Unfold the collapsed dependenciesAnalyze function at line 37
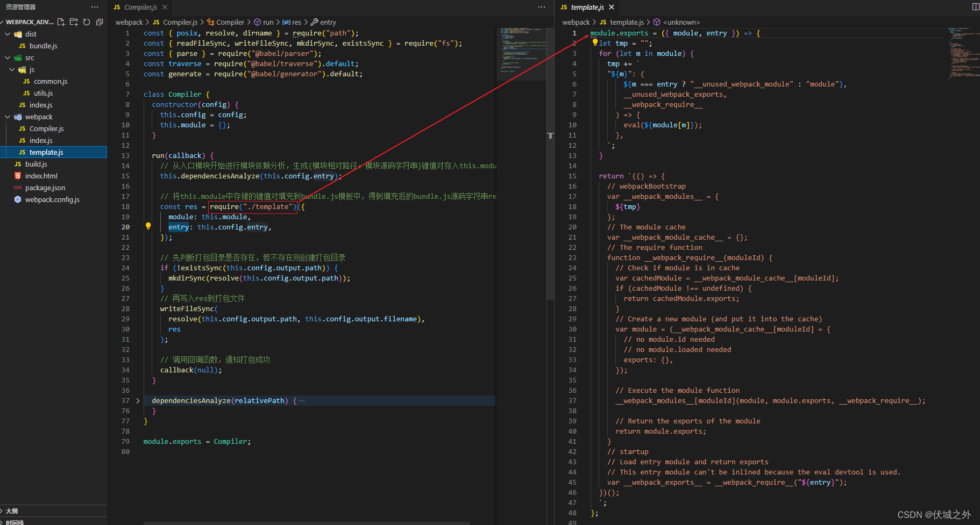Viewport: 980px width, 525px height. point(138,400)
